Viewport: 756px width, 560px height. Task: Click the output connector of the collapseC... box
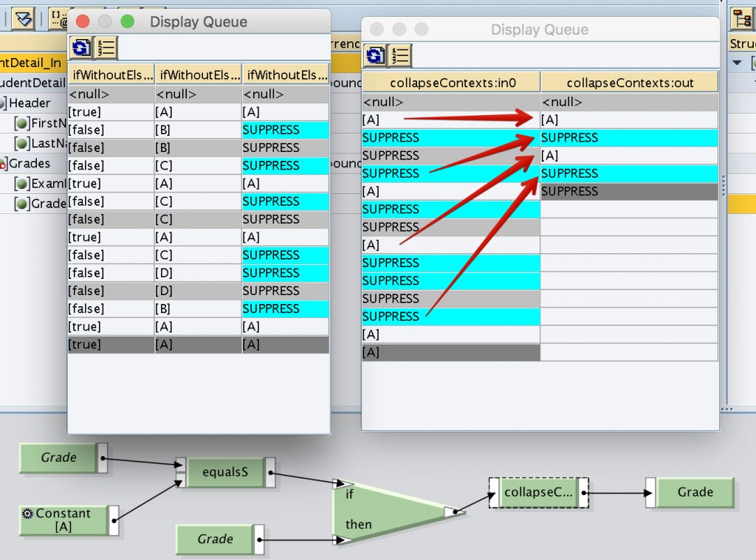(x=583, y=493)
